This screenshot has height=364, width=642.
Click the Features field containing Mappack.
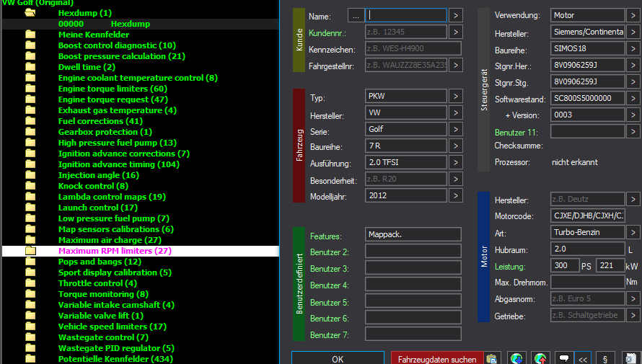pos(413,234)
